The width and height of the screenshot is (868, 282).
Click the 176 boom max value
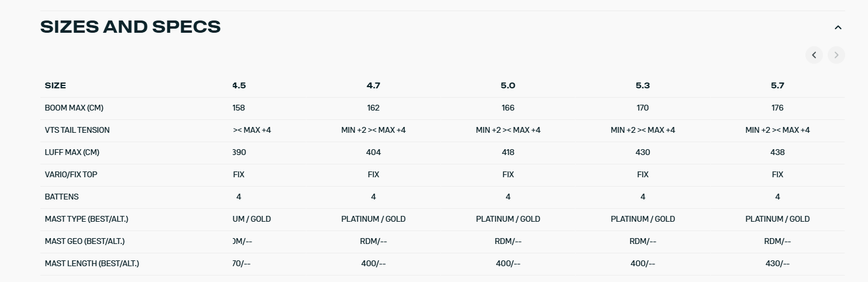tap(777, 108)
